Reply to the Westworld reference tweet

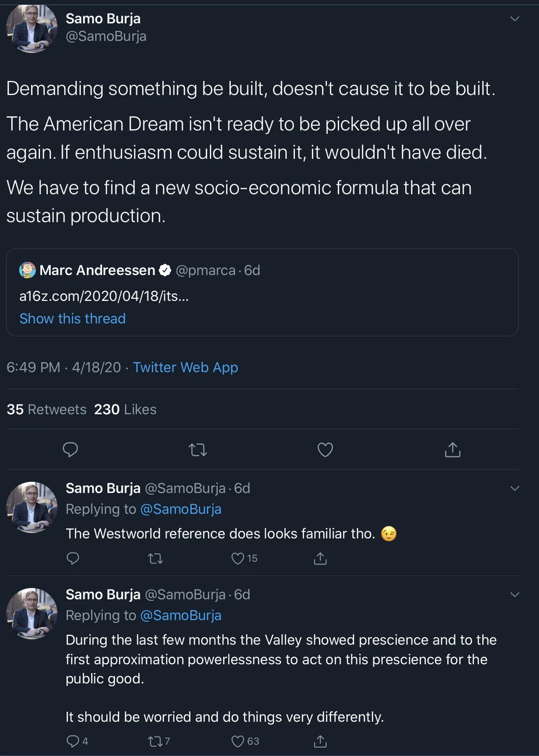pos(73,558)
